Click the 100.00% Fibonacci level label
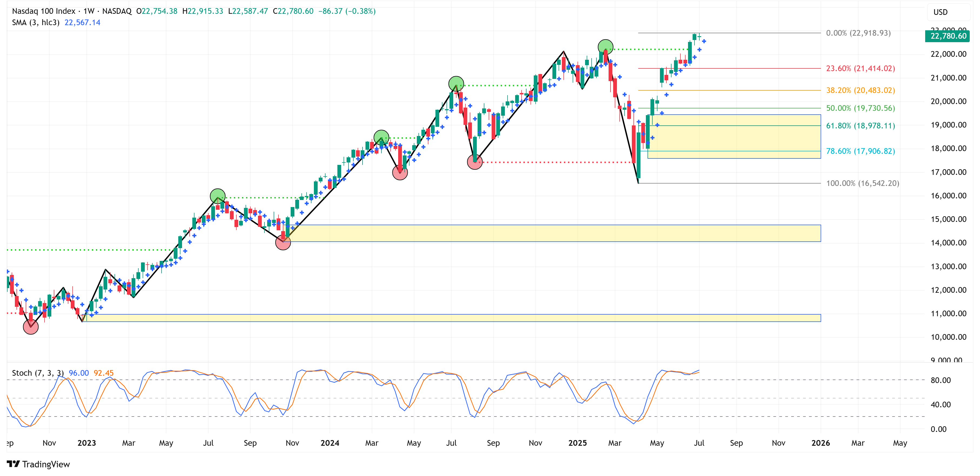980x476 pixels. coord(862,183)
